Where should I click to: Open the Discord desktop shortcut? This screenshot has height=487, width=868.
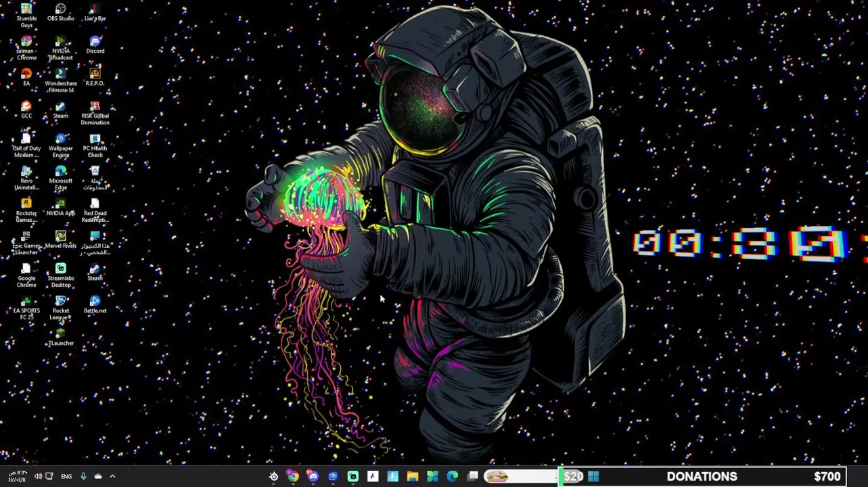pos(95,45)
